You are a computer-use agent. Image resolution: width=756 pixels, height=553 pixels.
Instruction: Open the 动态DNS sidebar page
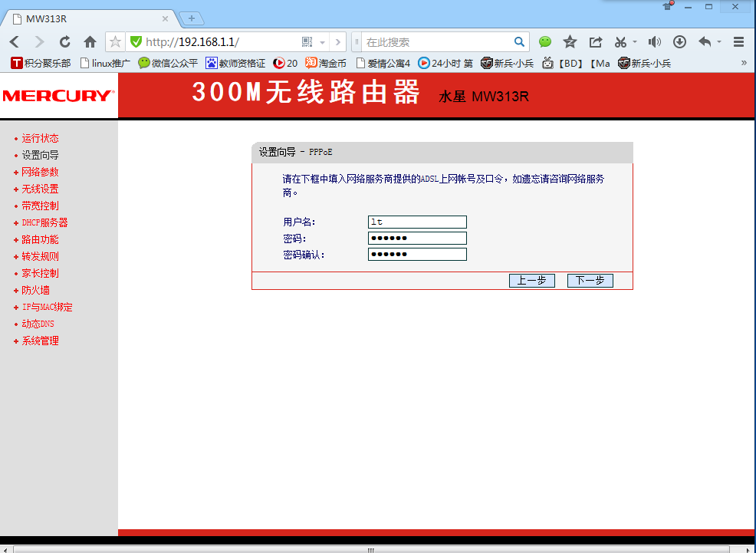(x=38, y=324)
